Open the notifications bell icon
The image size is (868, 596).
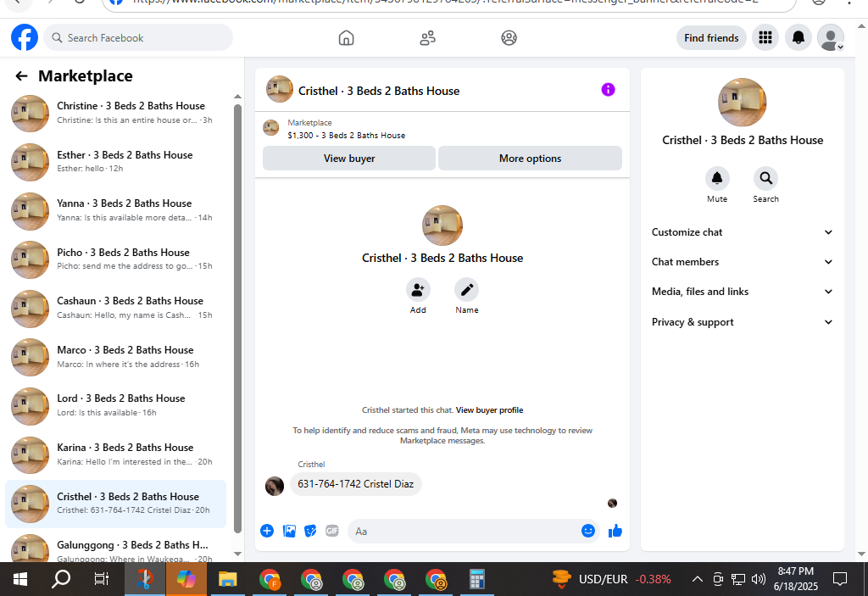[x=798, y=37]
